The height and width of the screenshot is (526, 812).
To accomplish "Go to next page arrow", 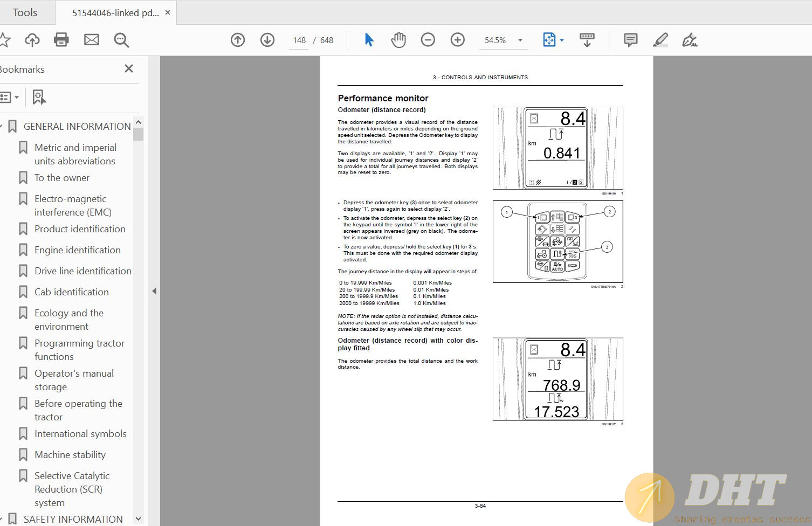I will coord(267,40).
